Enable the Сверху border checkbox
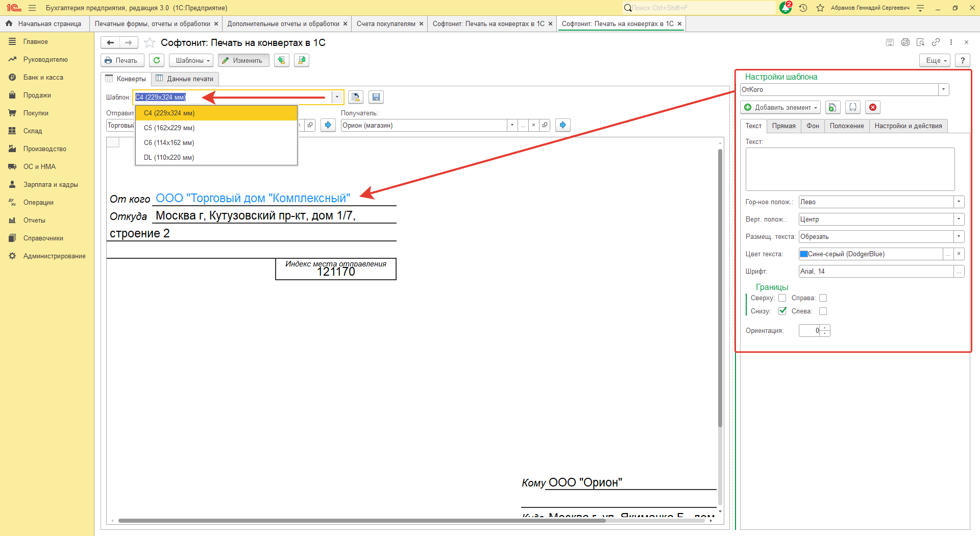 pos(782,298)
